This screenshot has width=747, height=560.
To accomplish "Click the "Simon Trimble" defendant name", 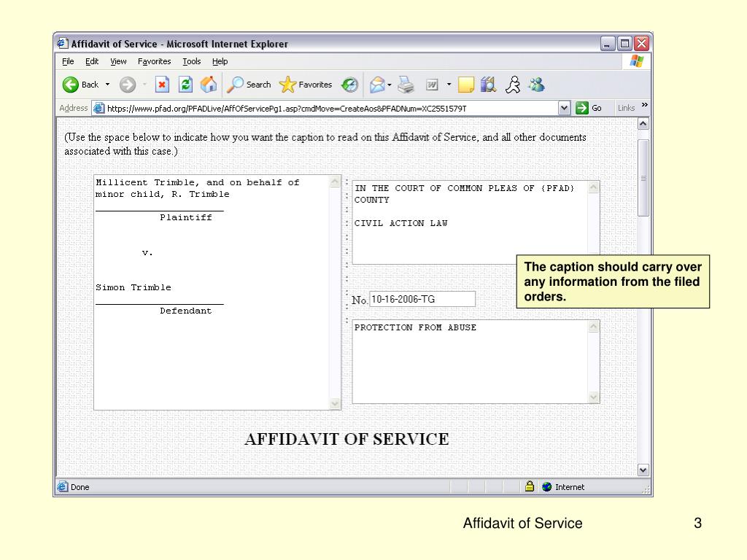I will click(x=133, y=287).
